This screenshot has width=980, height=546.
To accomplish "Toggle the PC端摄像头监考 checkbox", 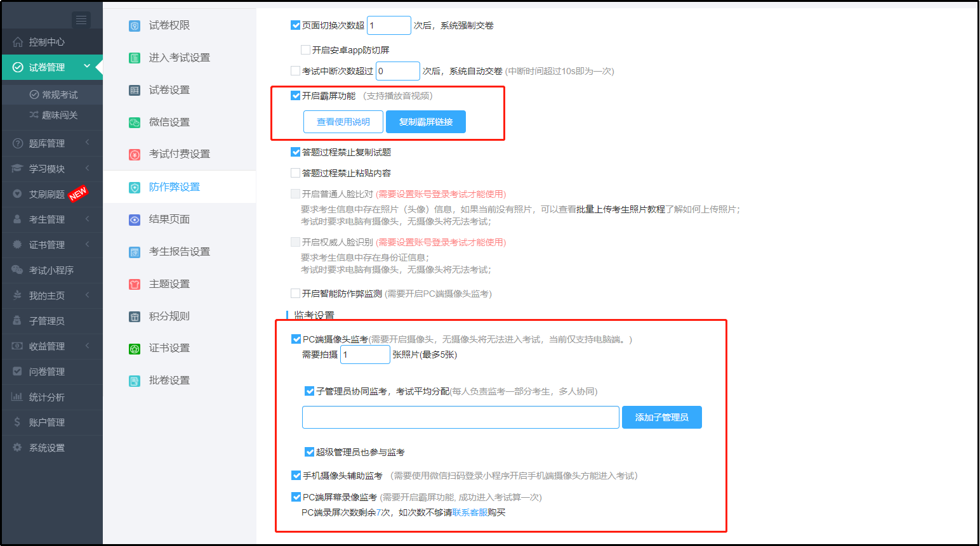I will click(296, 339).
